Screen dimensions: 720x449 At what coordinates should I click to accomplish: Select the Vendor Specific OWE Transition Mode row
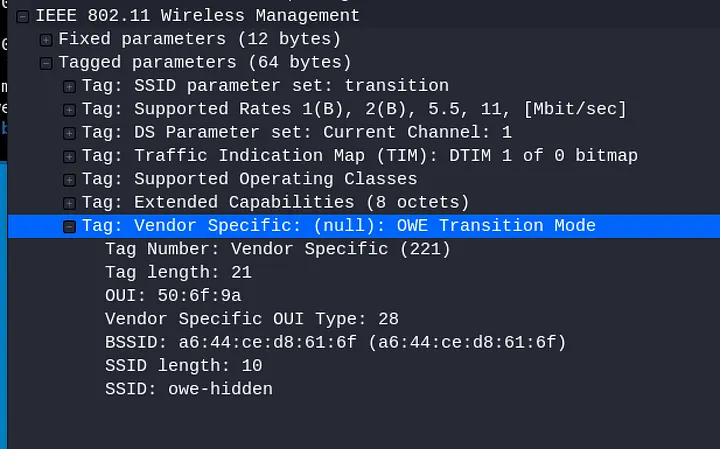(x=340, y=226)
